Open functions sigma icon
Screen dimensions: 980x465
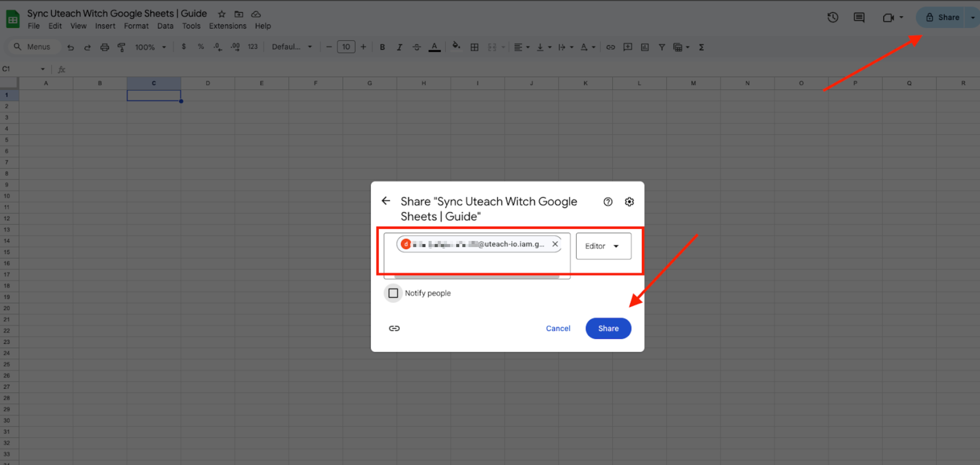pyautogui.click(x=702, y=47)
